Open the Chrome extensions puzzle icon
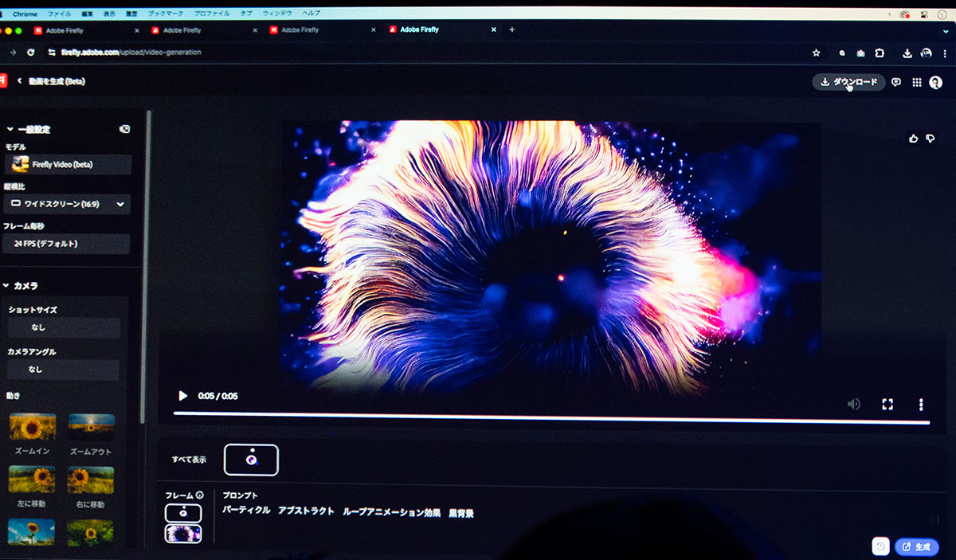The width and height of the screenshot is (956, 560). 880,53
